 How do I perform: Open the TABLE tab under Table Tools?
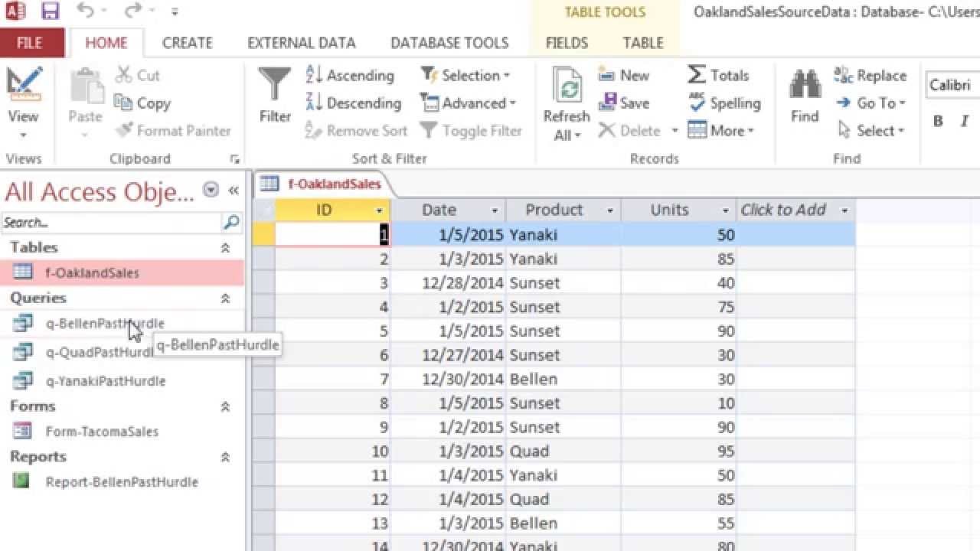pos(643,43)
